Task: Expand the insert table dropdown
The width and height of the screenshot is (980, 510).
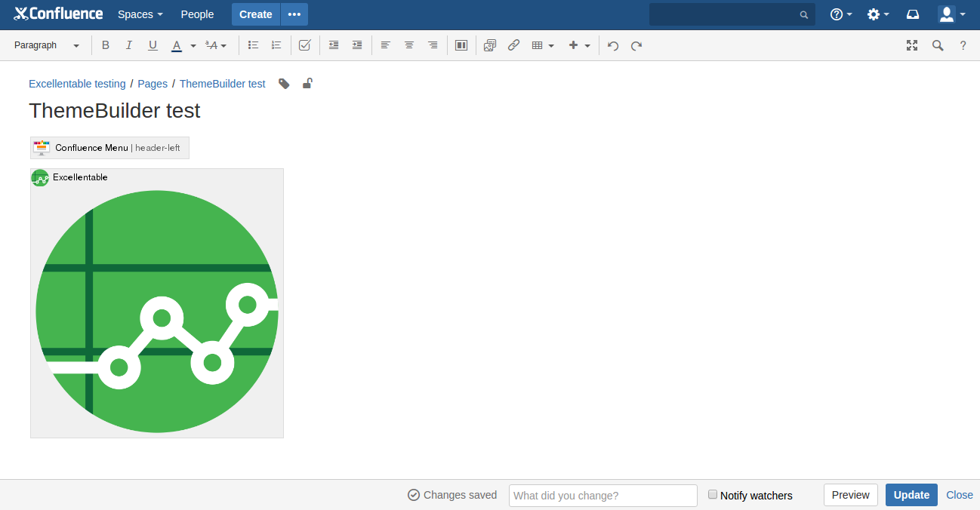Action: click(543, 45)
